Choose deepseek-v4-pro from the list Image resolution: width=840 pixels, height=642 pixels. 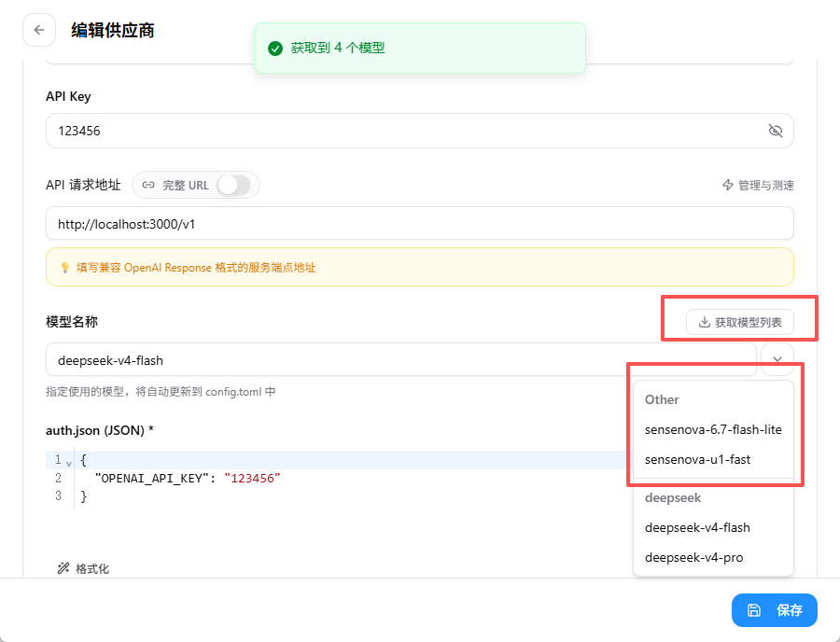click(713, 557)
